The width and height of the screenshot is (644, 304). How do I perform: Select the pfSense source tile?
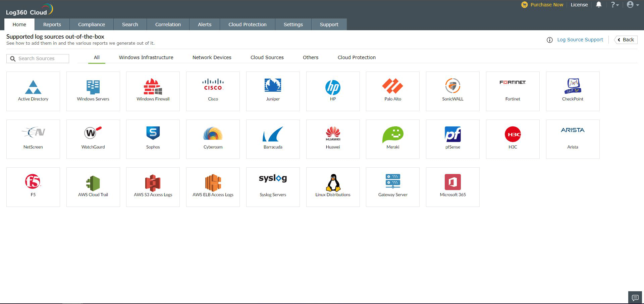tap(452, 139)
